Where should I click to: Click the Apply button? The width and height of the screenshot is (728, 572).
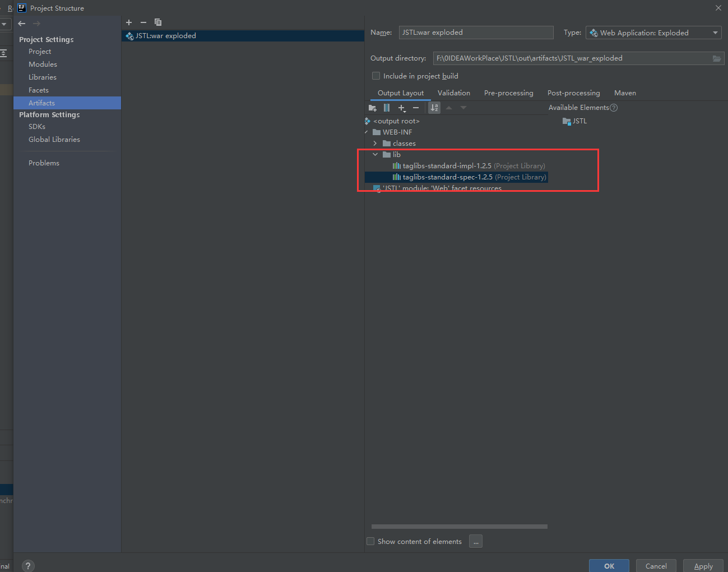(703, 566)
